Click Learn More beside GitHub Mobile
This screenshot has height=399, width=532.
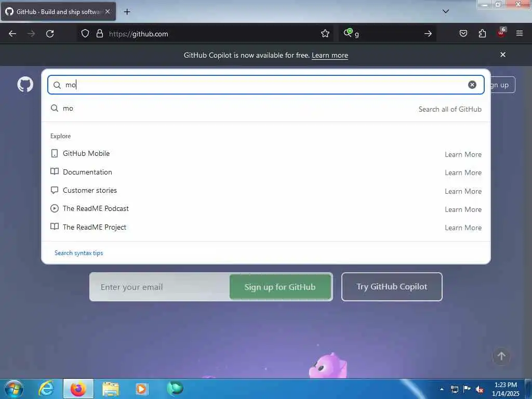click(x=463, y=154)
